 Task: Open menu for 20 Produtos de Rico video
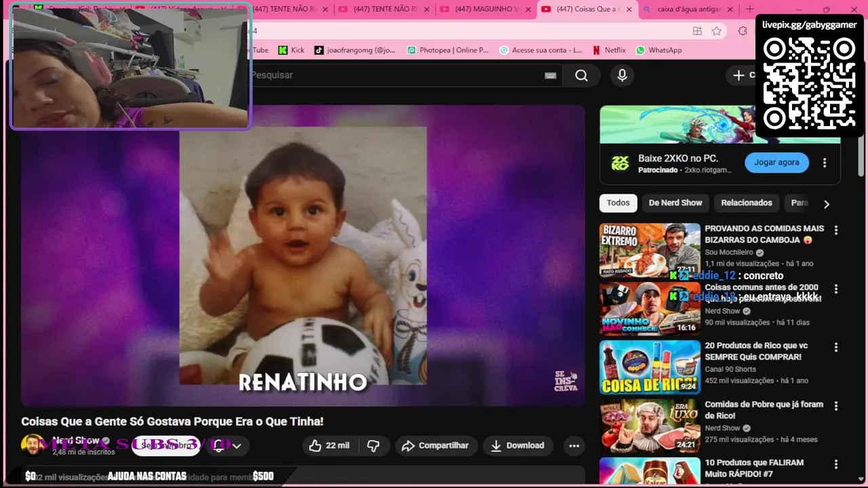tap(835, 347)
